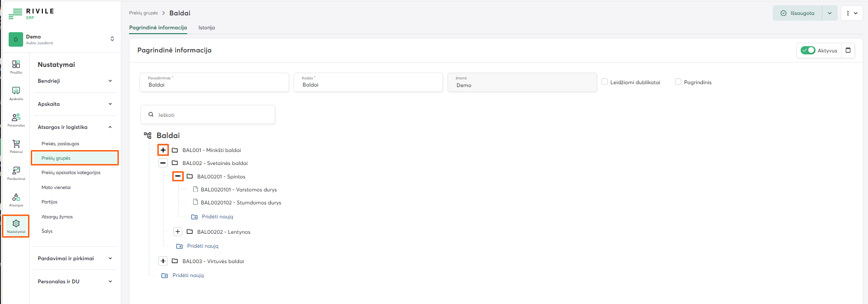Click the Nustatymai gear icon in sidebar
The width and height of the screenshot is (868, 304).
16,226
